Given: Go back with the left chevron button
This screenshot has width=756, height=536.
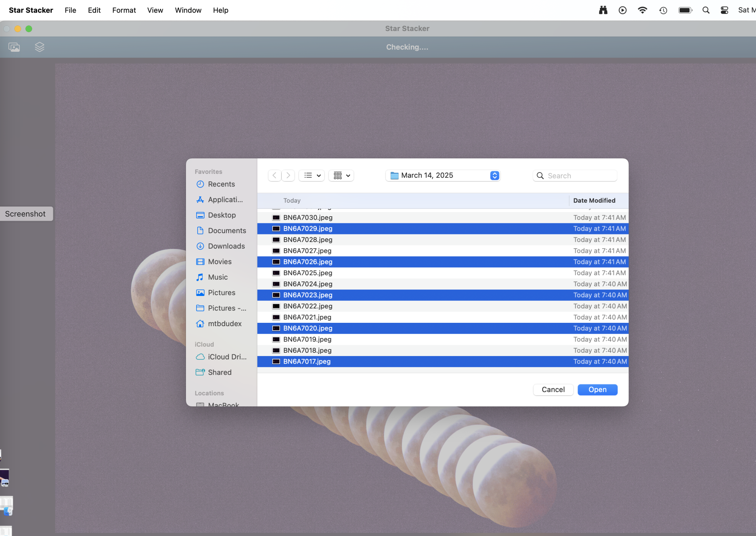Looking at the screenshot, I should [275, 175].
